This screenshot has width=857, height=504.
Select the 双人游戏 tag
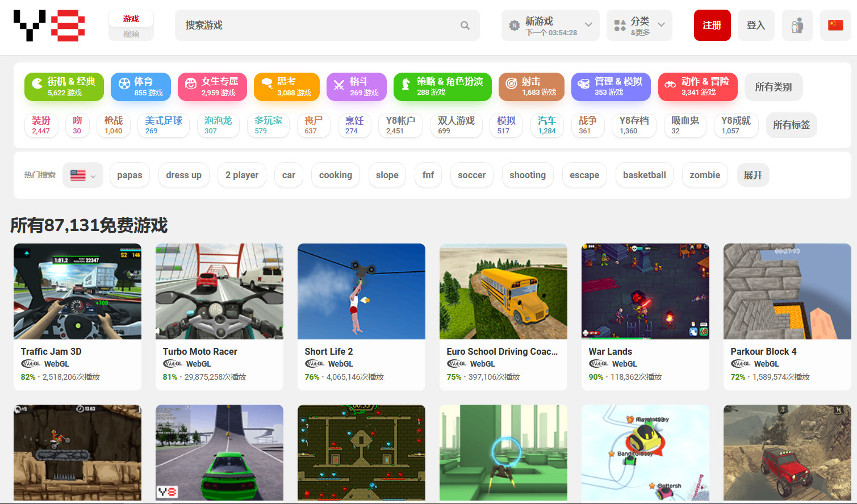click(x=456, y=125)
